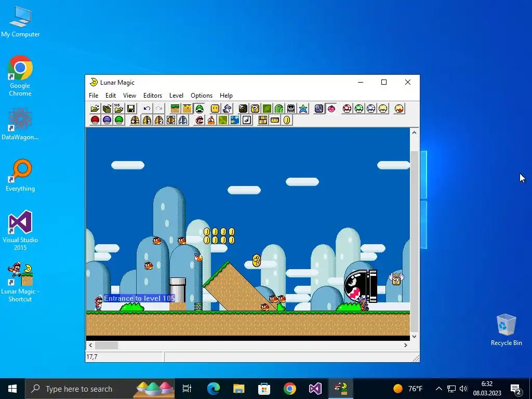Undo the last edit
Image resolution: width=532 pixels, height=399 pixels.
(x=147, y=109)
